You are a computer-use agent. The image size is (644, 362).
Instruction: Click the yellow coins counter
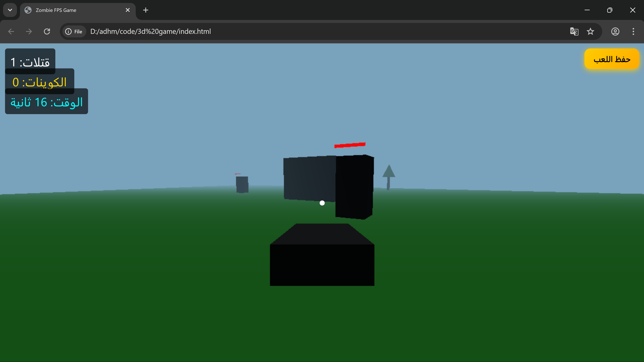[x=40, y=82]
